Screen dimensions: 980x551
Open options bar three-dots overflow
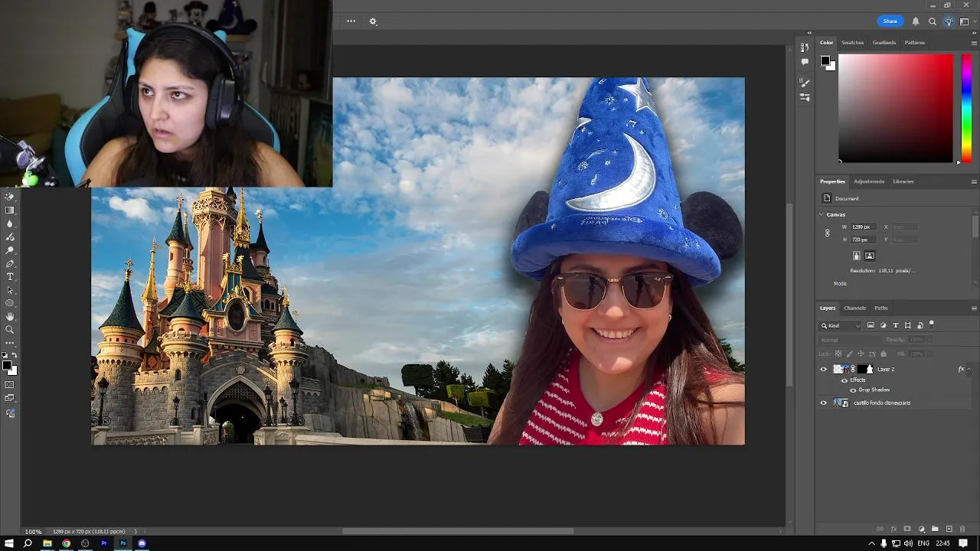click(x=351, y=21)
